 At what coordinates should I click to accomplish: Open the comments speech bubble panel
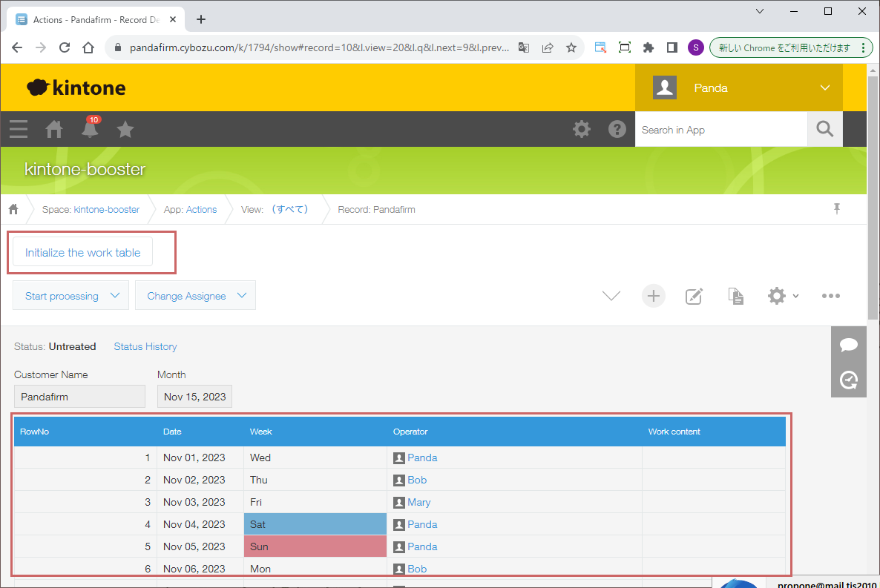pyautogui.click(x=848, y=345)
